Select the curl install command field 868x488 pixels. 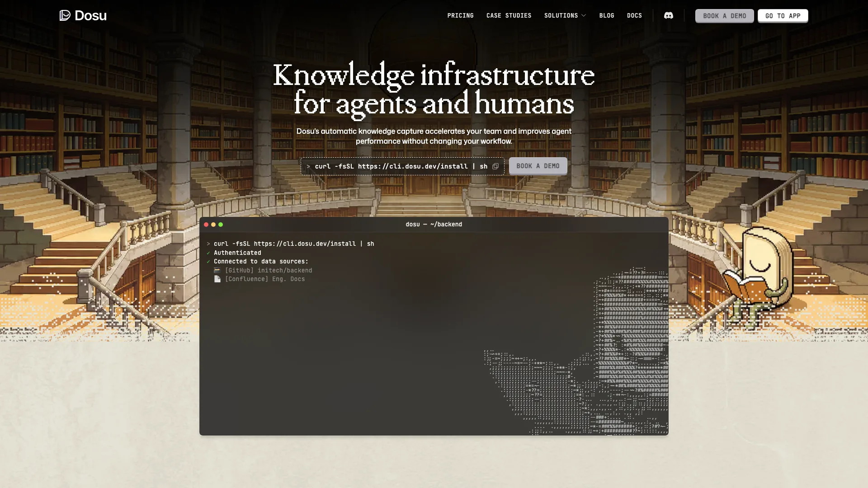point(402,166)
